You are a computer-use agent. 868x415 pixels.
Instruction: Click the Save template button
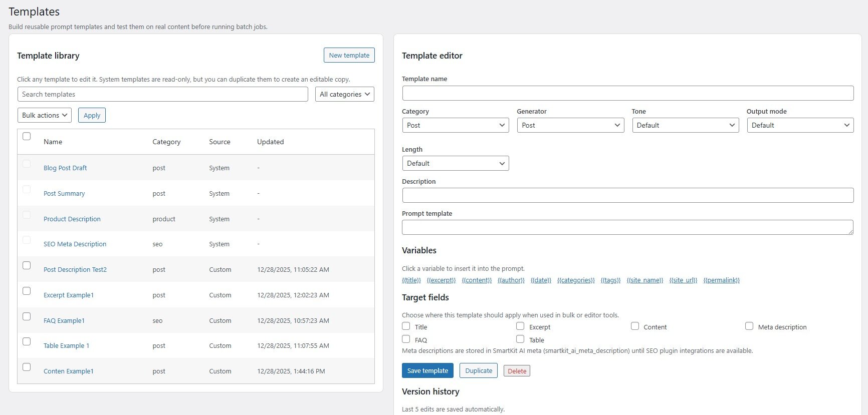click(x=427, y=371)
